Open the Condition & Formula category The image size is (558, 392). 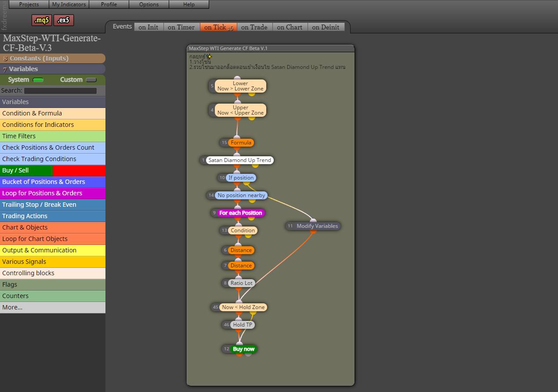click(x=53, y=113)
